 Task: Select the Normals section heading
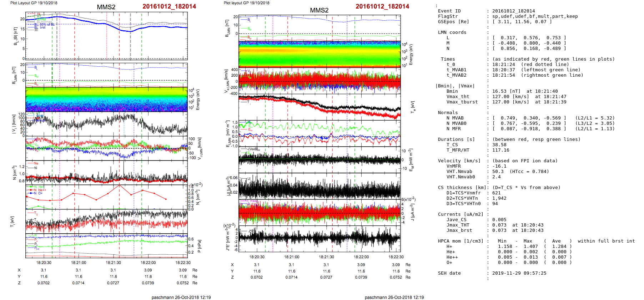[448, 113]
